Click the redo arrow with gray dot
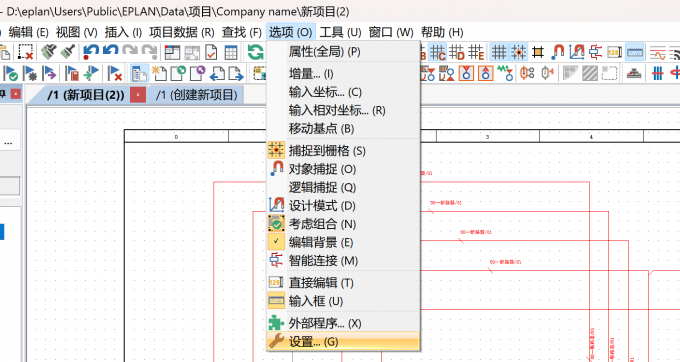This screenshot has height=362, width=680. click(x=149, y=52)
